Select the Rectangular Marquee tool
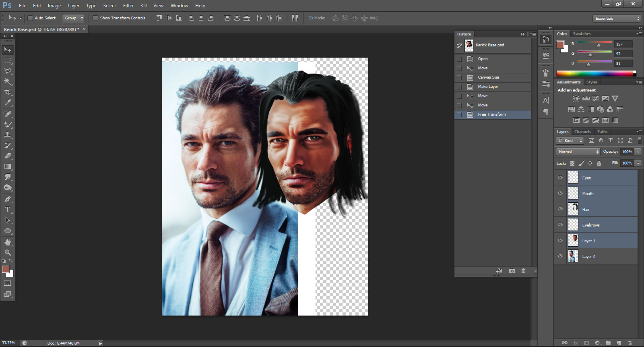 (8, 60)
